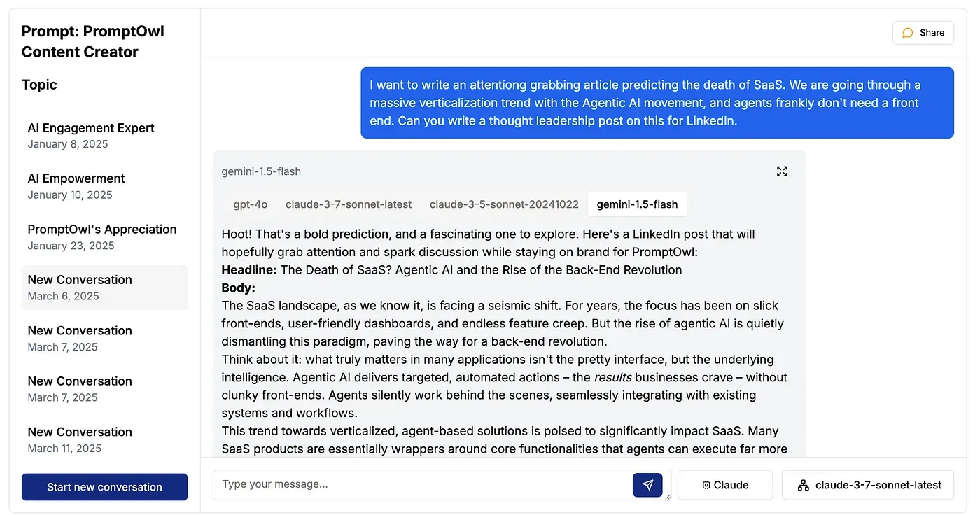Click the Claude chip icon
The image size is (980, 515).
[706, 485]
